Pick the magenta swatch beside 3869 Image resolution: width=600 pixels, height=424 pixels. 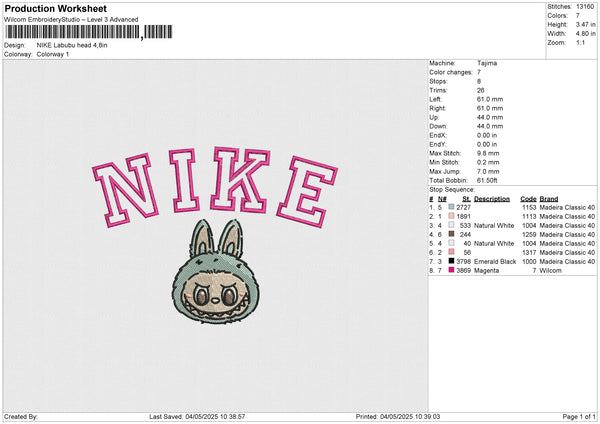click(451, 270)
